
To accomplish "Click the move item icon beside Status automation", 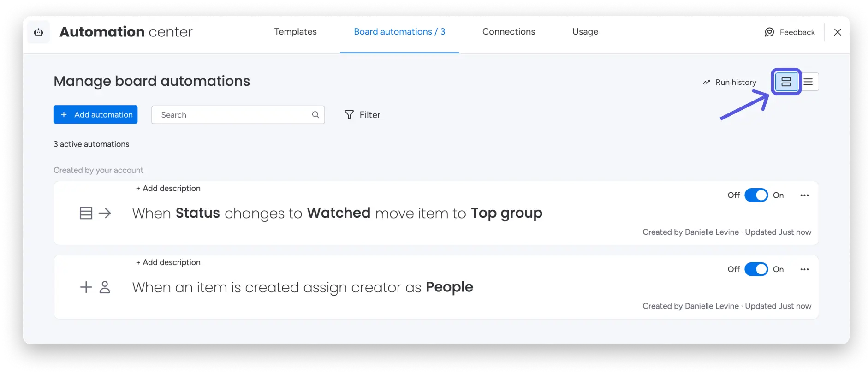I will click(x=95, y=213).
